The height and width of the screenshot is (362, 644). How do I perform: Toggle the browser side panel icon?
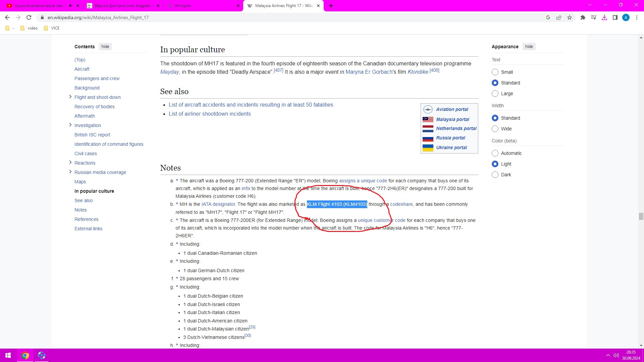615,17
